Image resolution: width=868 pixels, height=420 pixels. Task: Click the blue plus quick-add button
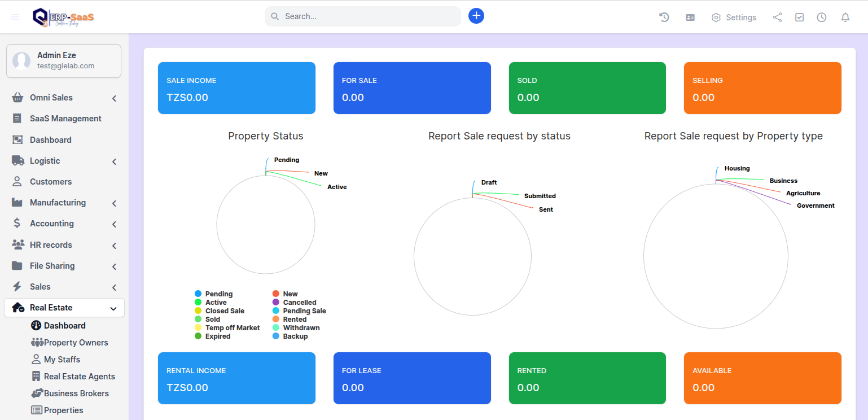click(476, 16)
